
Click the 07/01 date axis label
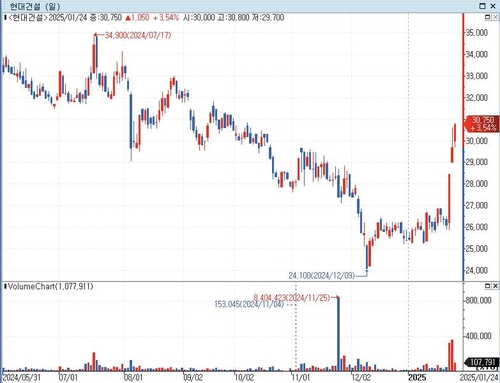(x=68, y=377)
